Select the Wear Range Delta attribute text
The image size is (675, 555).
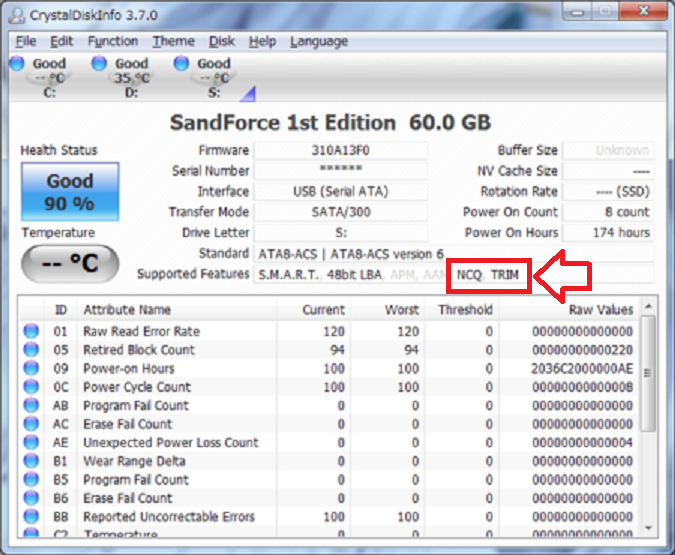(134, 461)
